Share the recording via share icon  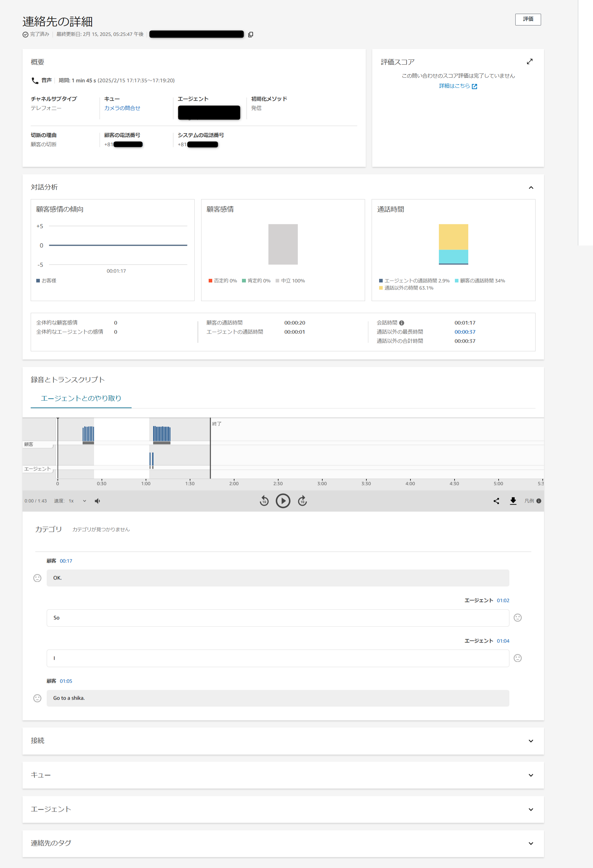tap(496, 501)
